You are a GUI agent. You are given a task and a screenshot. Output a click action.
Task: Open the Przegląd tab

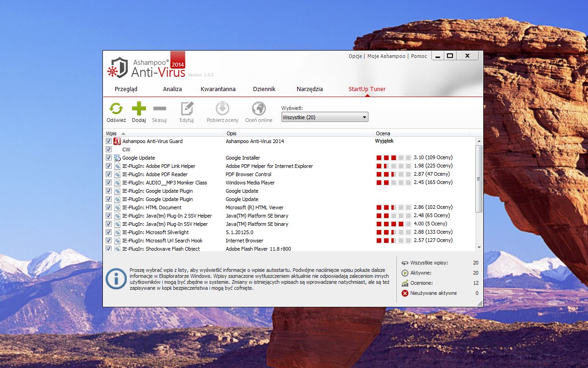coord(126,89)
